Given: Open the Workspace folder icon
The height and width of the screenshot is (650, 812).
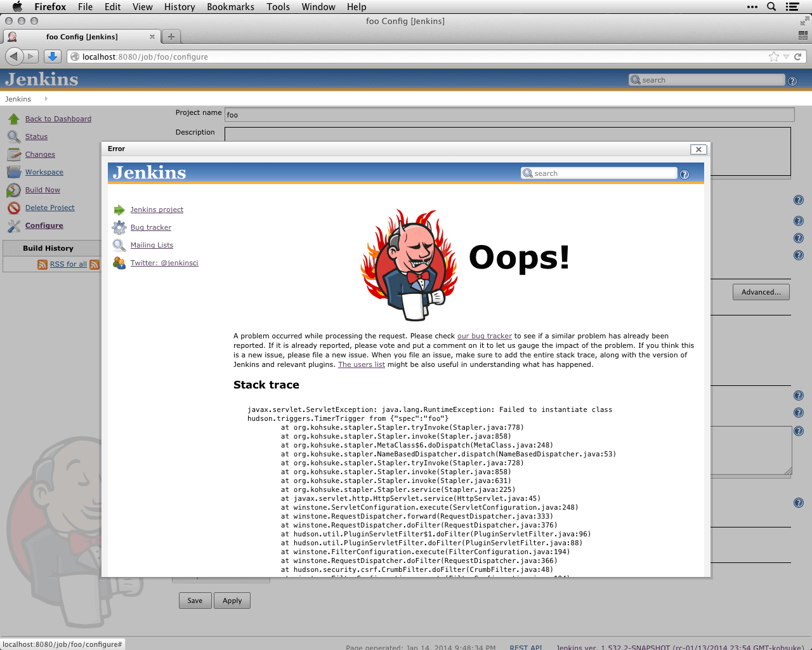Looking at the screenshot, I should 14,172.
